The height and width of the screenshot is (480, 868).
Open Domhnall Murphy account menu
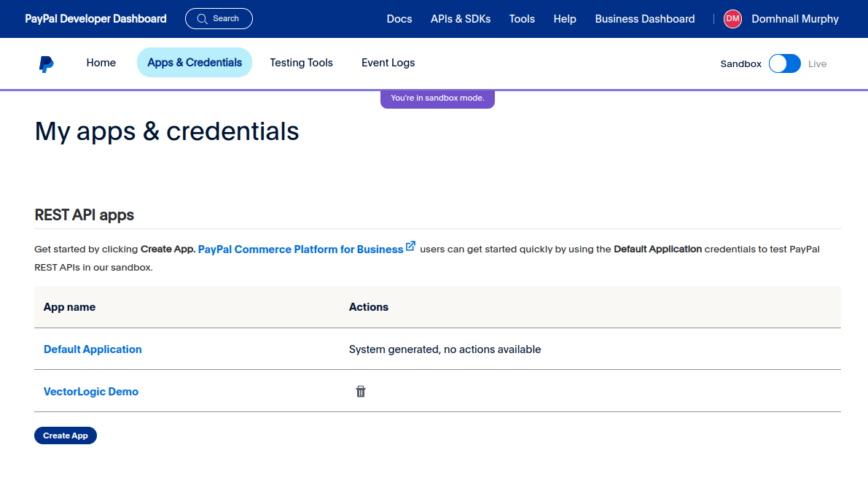point(795,19)
